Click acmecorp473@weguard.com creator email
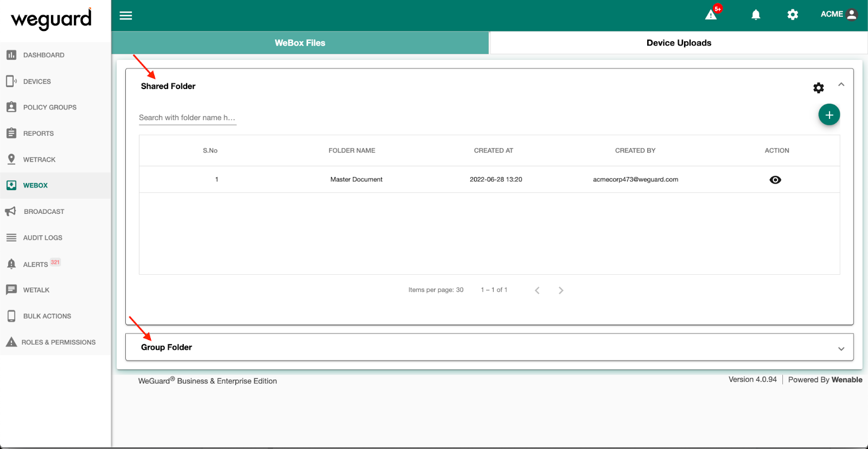 coord(635,179)
